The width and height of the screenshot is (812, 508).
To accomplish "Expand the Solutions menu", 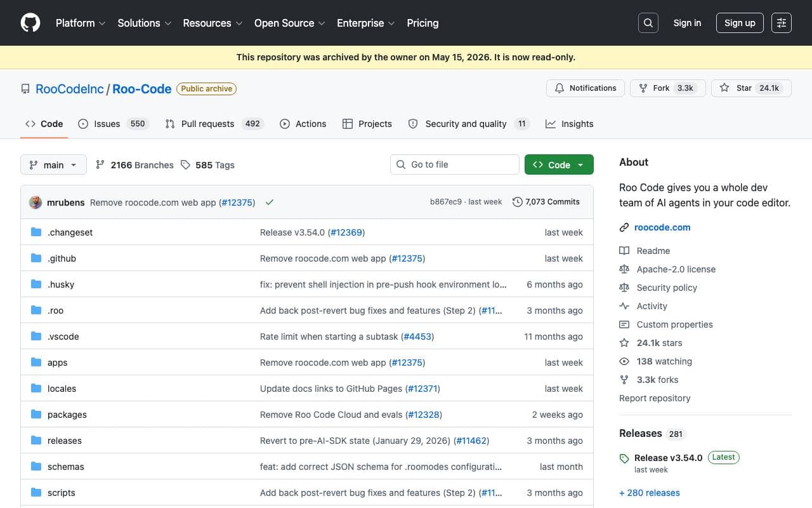I will [x=145, y=23].
